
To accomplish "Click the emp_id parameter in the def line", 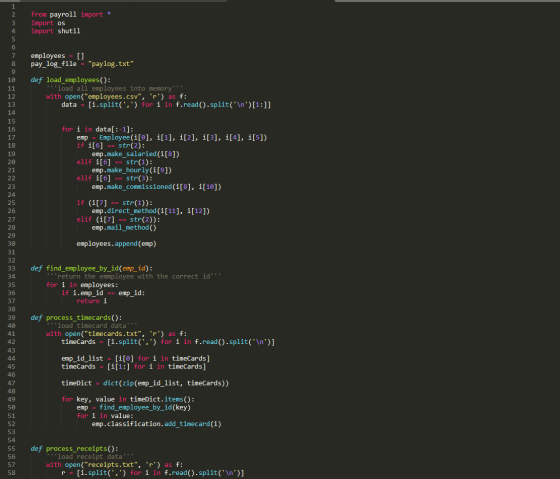I will click(134, 269).
